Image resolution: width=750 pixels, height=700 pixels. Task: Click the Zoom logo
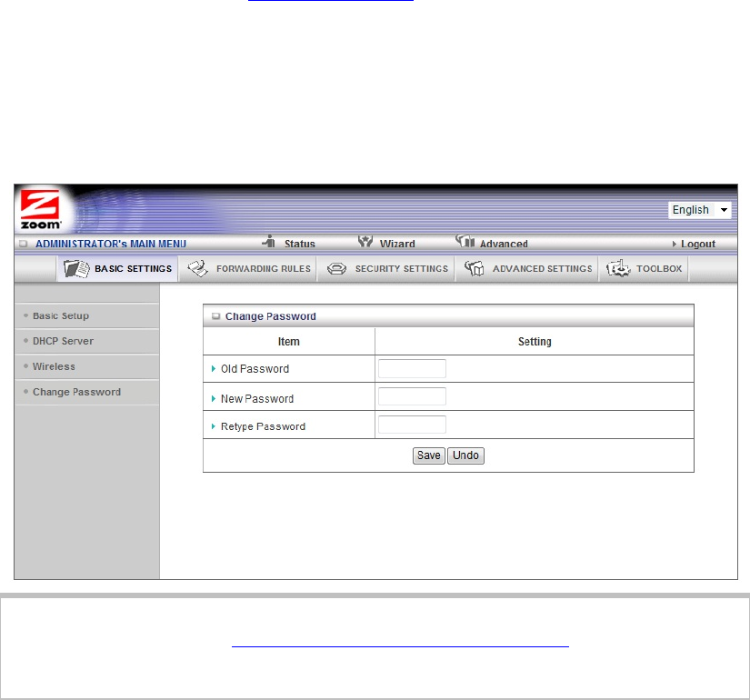click(x=40, y=210)
